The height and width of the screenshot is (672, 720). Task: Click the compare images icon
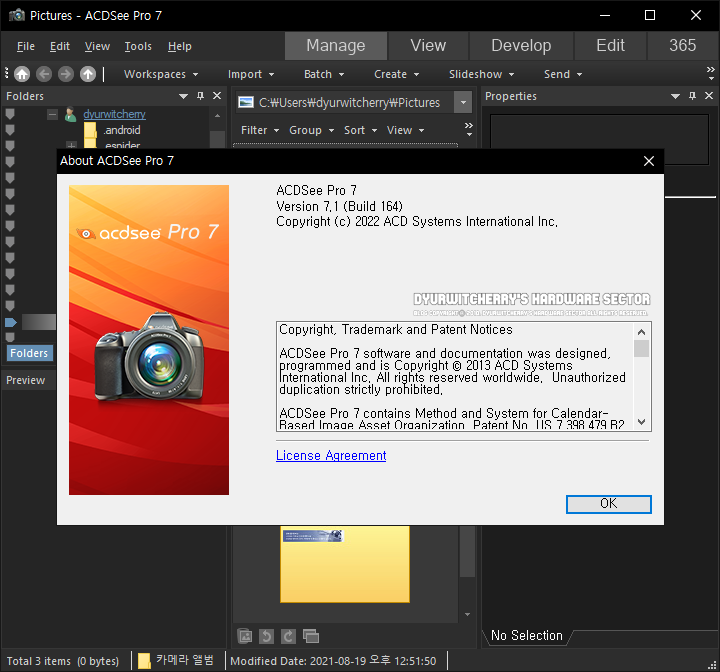[311, 636]
